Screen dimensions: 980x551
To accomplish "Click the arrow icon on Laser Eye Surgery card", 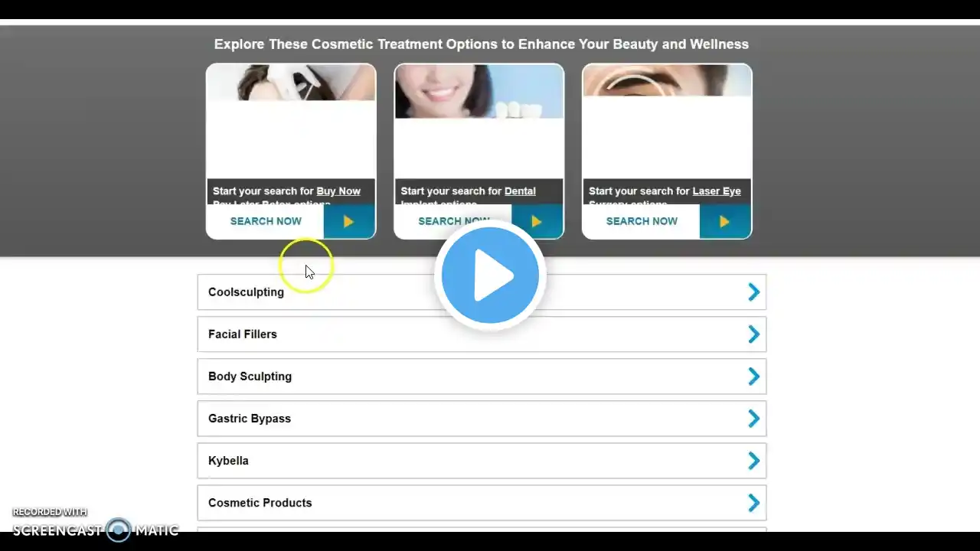I will pos(725,221).
